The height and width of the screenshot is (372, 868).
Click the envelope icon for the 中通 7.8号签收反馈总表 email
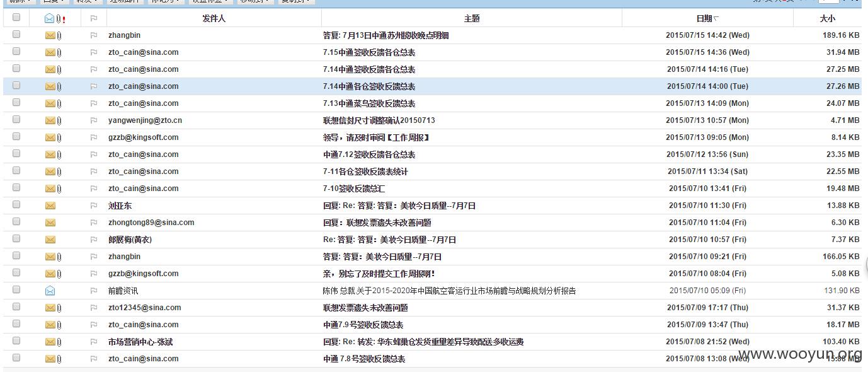pyautogui.click(x=50, y=359)
